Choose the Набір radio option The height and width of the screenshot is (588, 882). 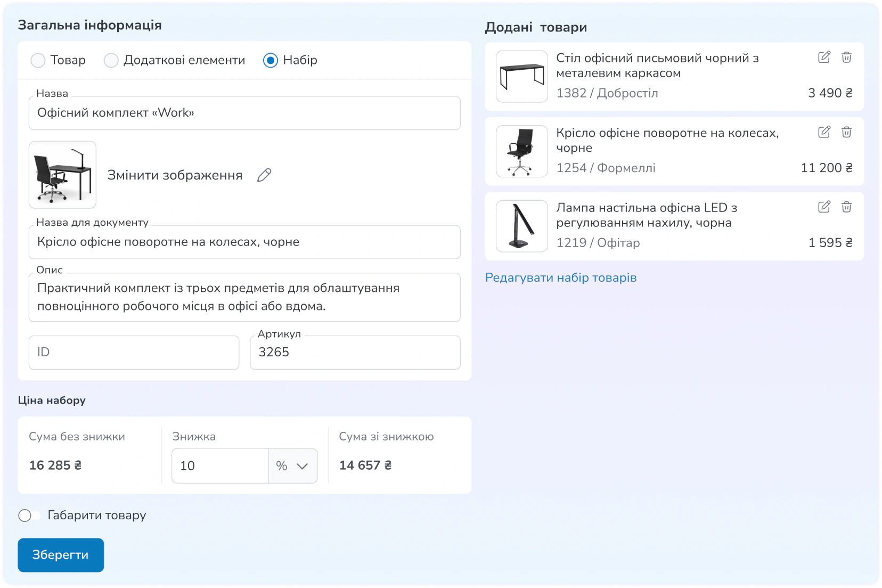271,60
